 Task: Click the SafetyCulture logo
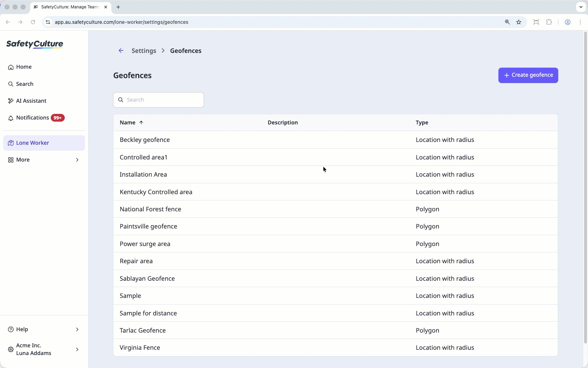35,44
